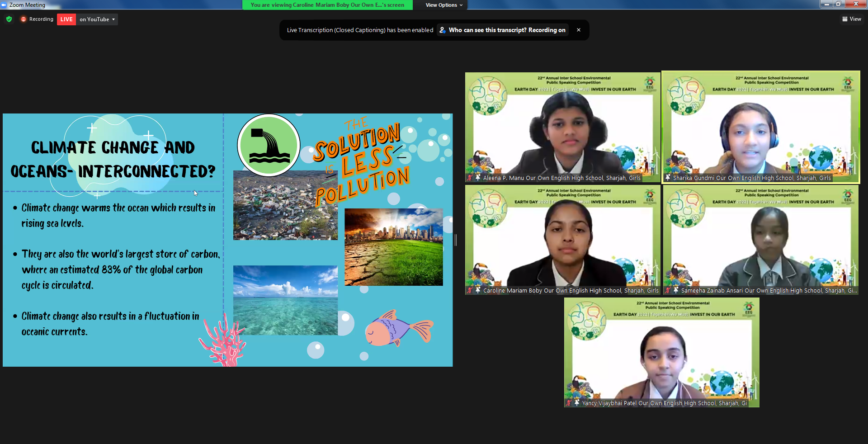Click muted mic icon on Aleena P. Manu
This screenshot has height=444, width=868.
pyautogui.click(x=470, y=178)
